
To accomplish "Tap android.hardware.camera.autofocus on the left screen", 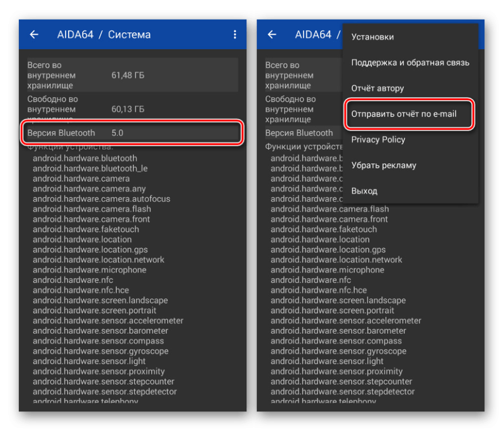I will tap(101, 198).
